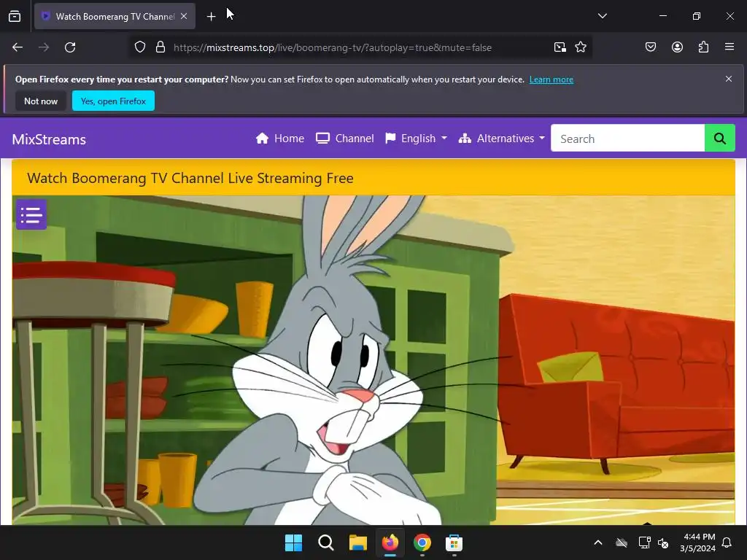The image size is (747, 560).
Task: Open Firefox application hamburger menu
Action: (x=729, y=47)
